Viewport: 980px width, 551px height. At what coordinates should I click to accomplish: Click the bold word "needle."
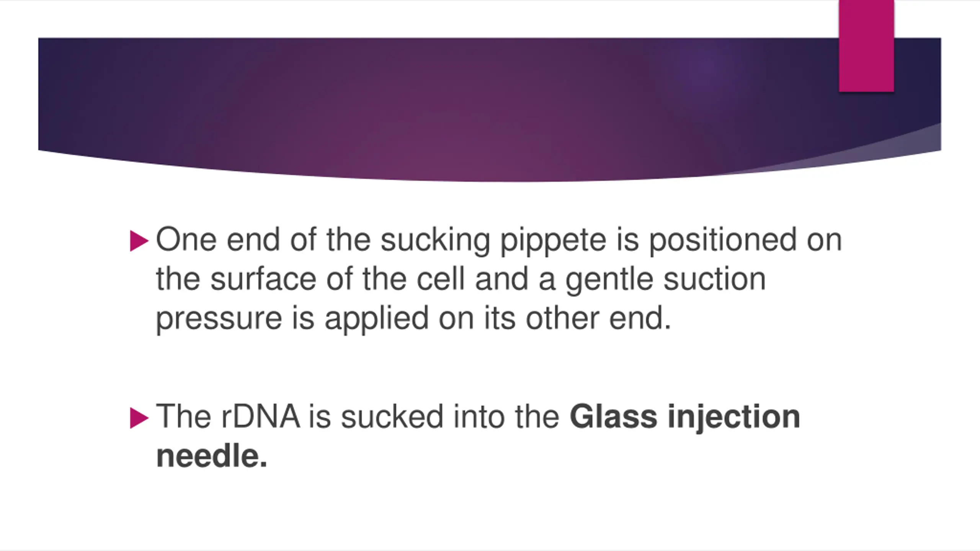coord(212,456)
